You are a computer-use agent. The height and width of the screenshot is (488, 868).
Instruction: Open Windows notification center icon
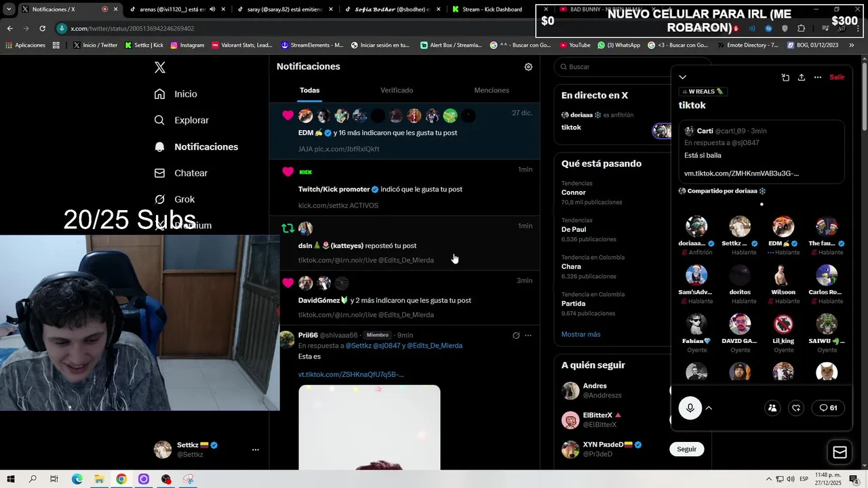pyautogui.click(x=854, y=479)
